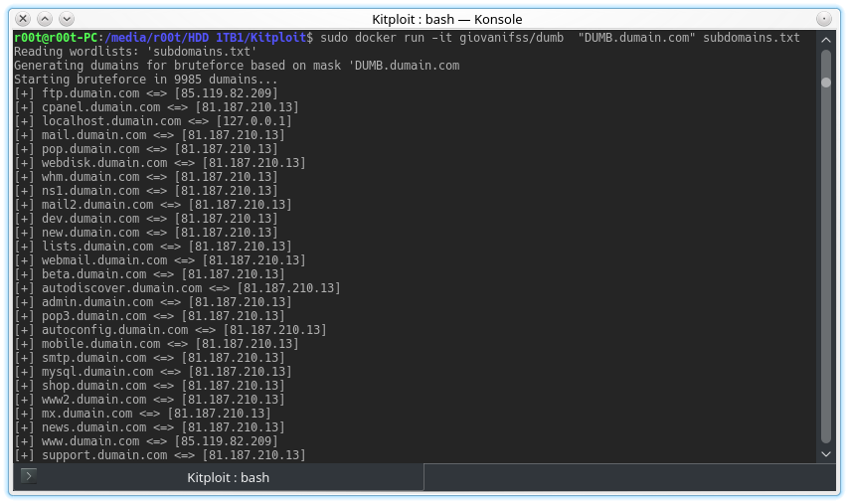Click the webdisk.dumain.com result line
The image size is (849, 504).
160,163
